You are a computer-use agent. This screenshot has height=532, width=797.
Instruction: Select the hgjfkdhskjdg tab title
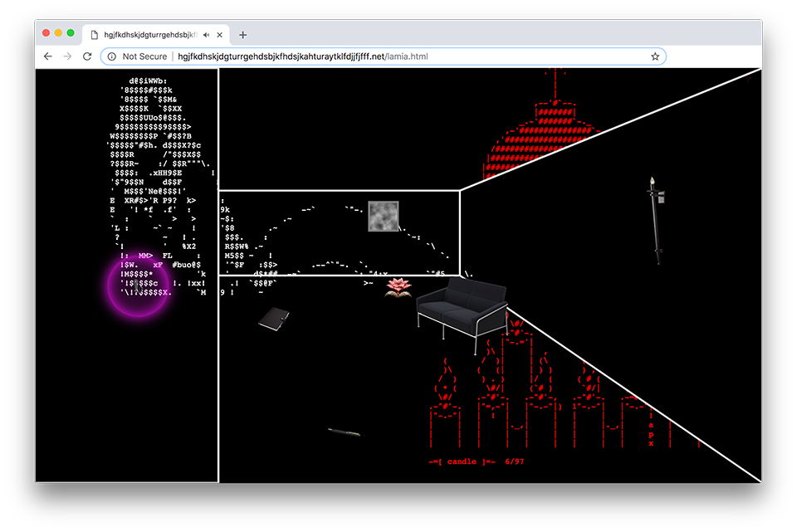point(148,35)
